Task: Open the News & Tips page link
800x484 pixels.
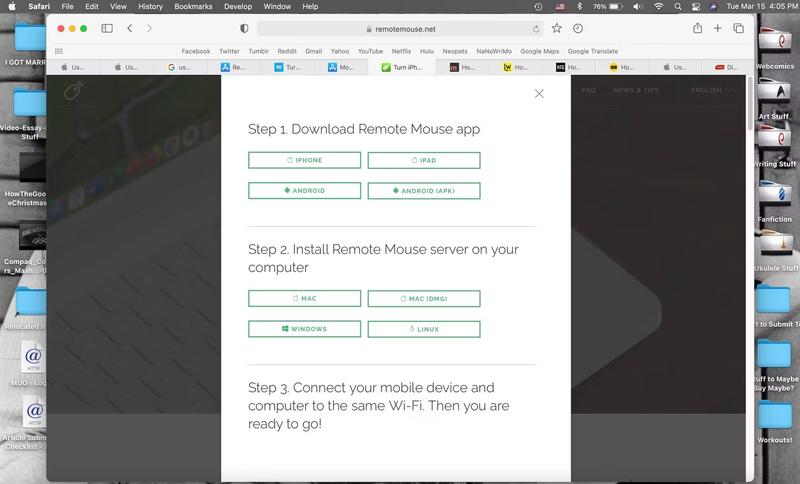Action: click(636, 90)
